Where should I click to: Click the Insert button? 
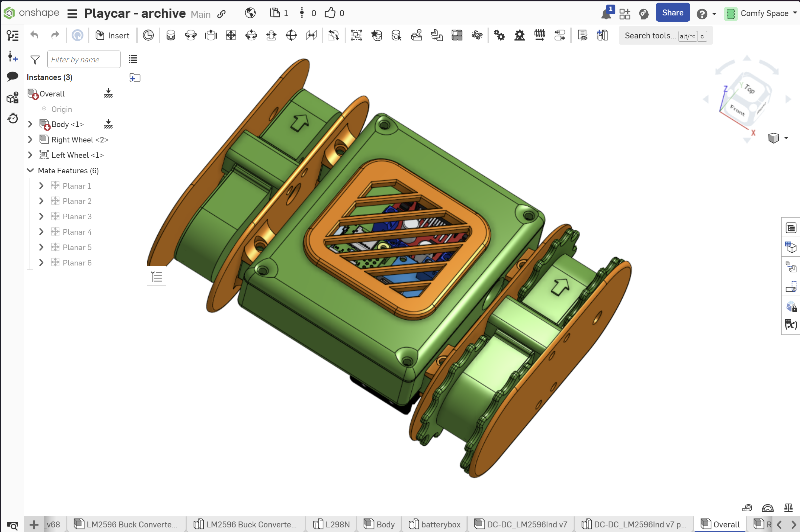(x=112, y=35)
